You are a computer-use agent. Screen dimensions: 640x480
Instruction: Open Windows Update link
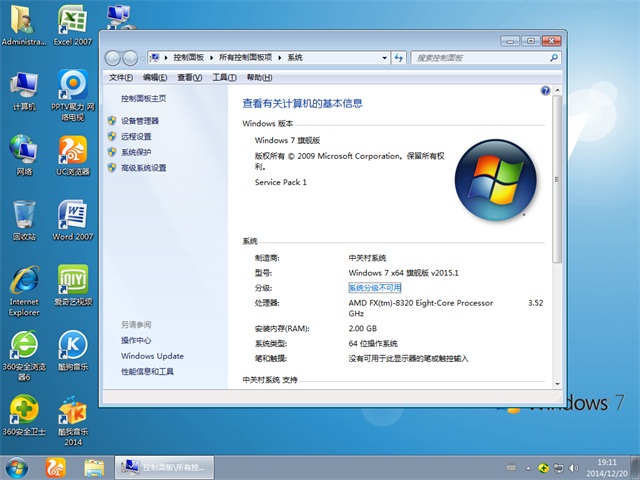[152, 356]
